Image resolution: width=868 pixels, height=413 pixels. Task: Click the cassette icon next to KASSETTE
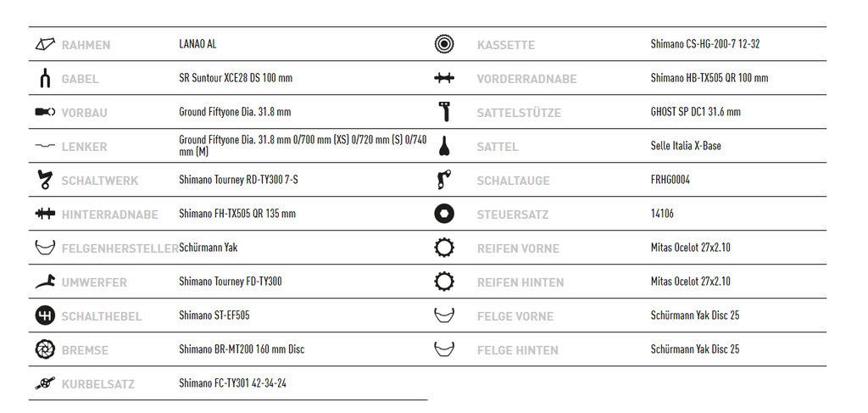click(x=444, y=44)
